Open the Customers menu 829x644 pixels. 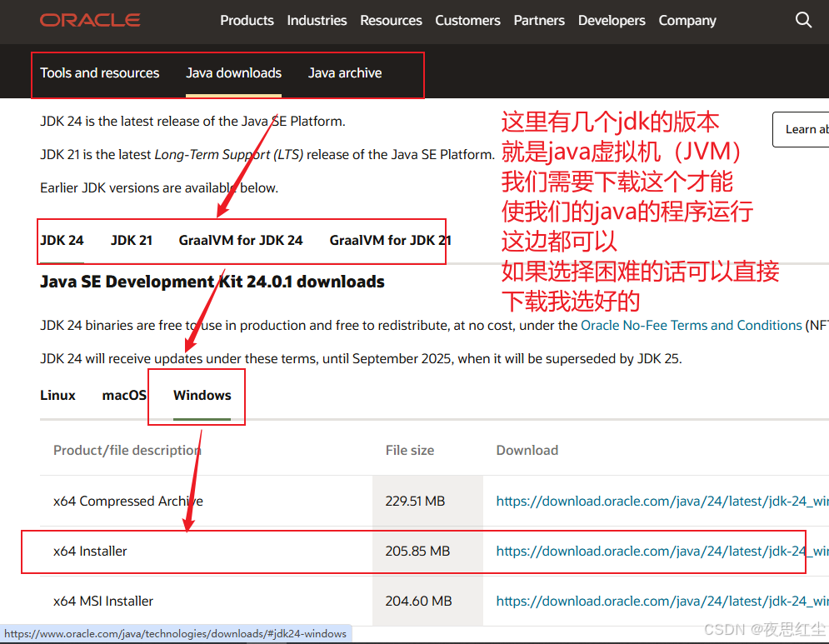pos(467,21)
